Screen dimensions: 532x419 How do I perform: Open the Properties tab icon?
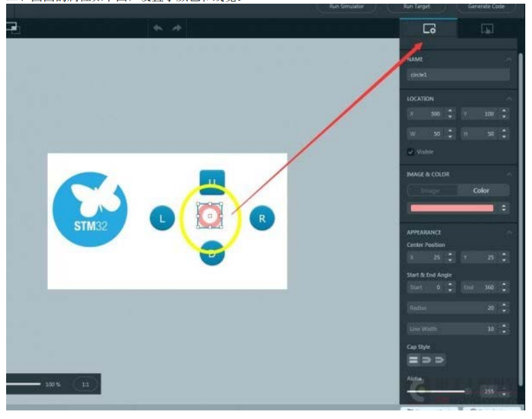click(429, 29)
